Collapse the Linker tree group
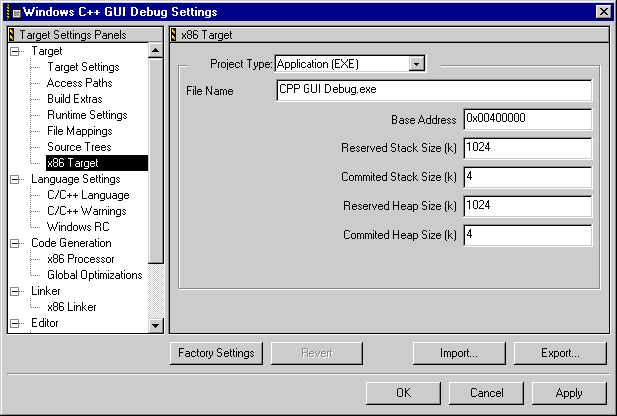 pyautogui.click(x=15, y=292)
